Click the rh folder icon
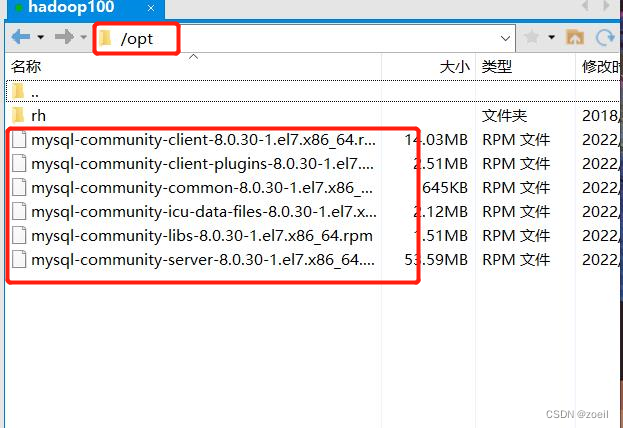The width and height of the screenshot is (623, 428). (18, 116)
